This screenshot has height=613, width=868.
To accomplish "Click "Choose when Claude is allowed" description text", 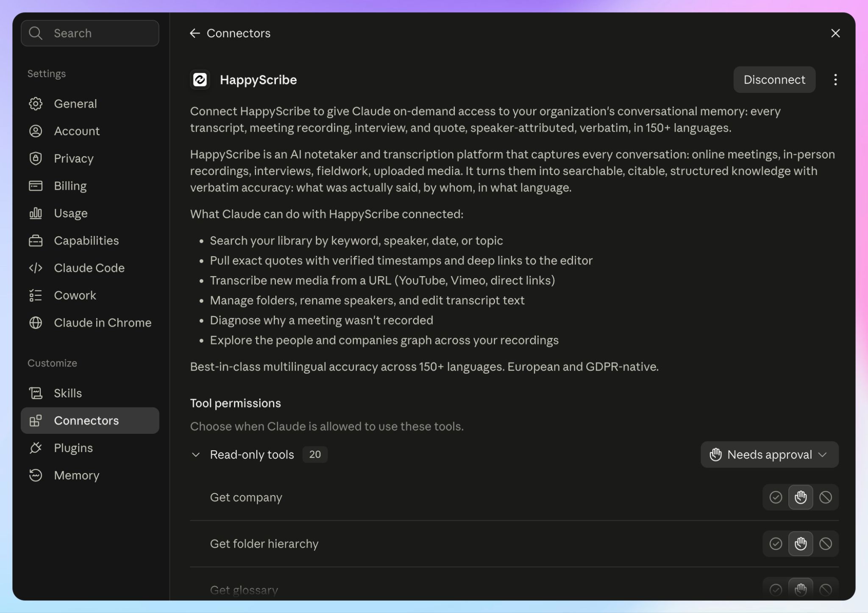I will [x=327, y=426].
